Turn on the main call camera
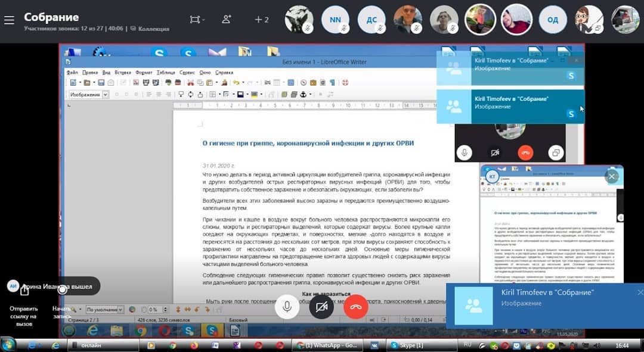The height and width of the screenshot is (352, 644). (x=321, y=307)
